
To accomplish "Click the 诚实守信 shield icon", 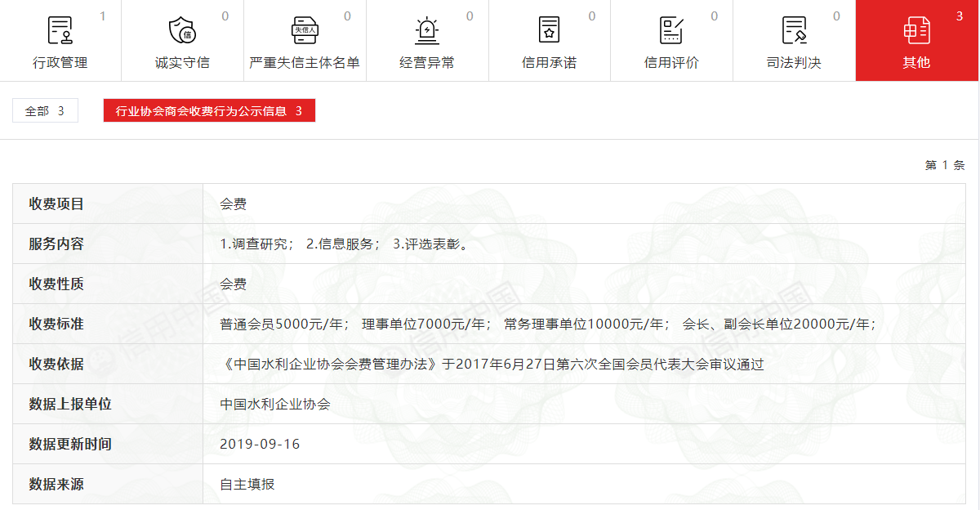I will coord(181,30).
